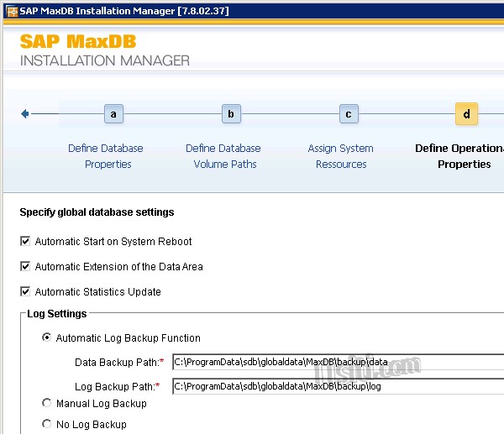Click the Log Settings group label
Viewport: 504px width, 434px height.
point(57,313)
